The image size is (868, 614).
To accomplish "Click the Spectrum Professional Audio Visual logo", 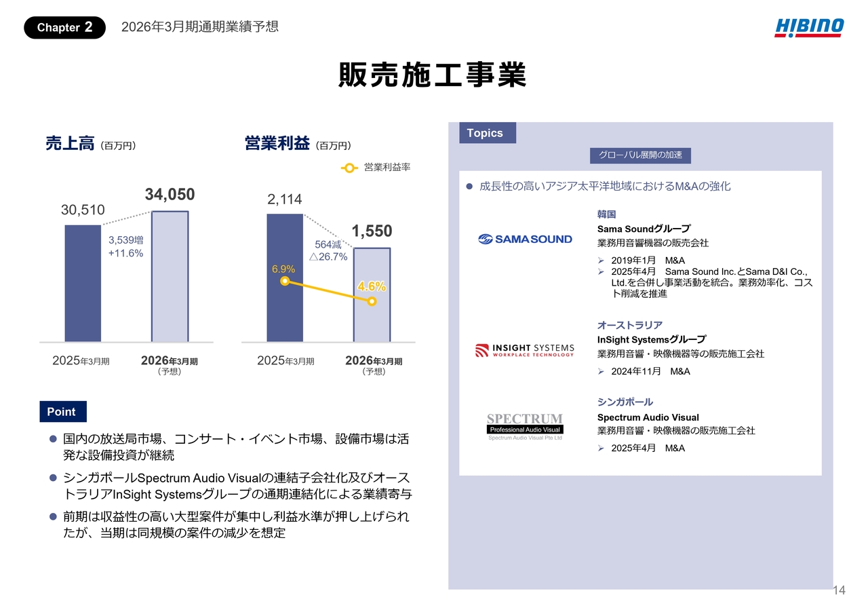I will (525, 427).
